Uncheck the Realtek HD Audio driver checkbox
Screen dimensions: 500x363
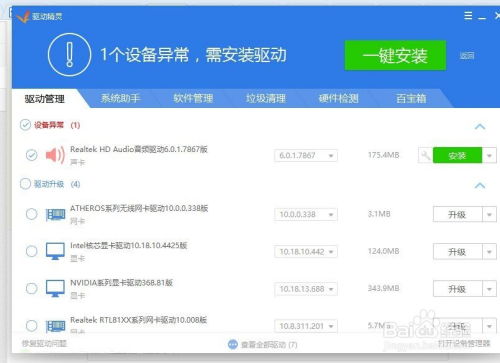pyautogui.click(x=32, y=155)
